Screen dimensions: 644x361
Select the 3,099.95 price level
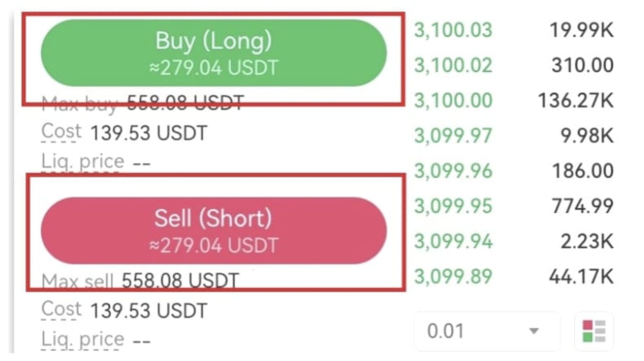453,206
